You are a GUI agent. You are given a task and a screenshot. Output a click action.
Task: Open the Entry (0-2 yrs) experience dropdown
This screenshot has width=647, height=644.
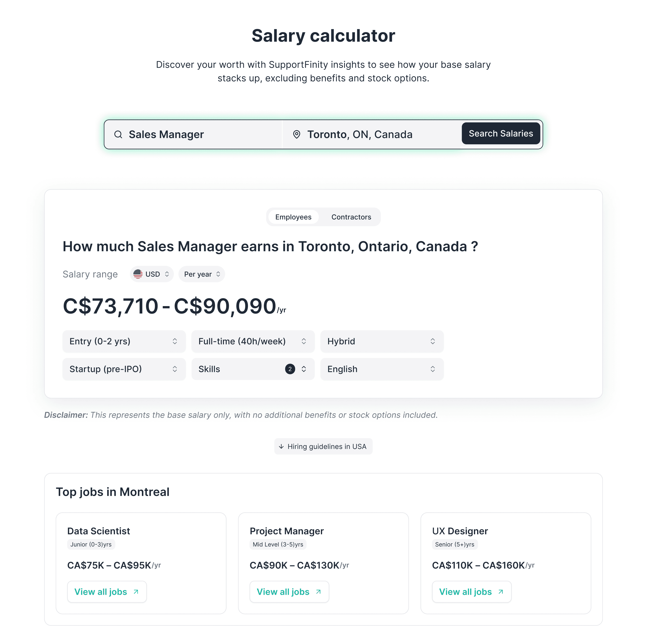coord(124,341)
